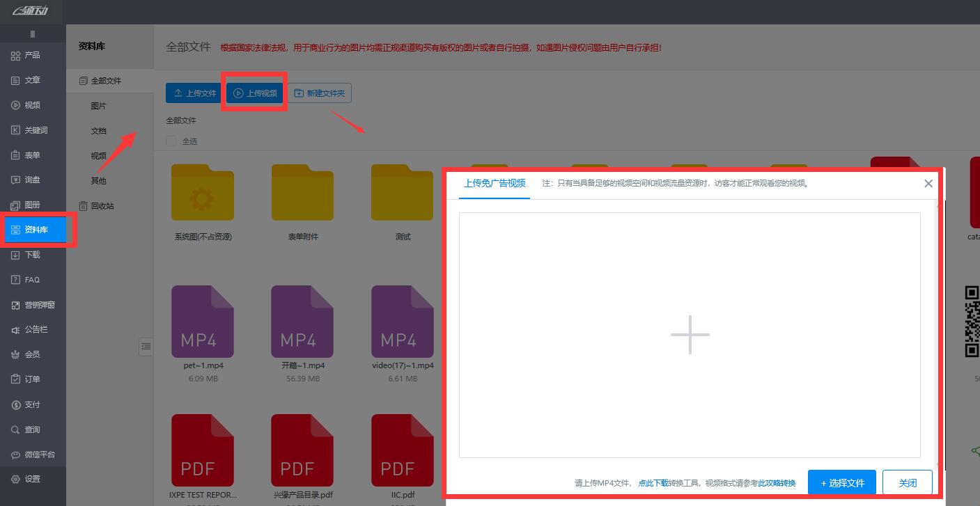Select the 图片 category in the file tree

pyautogui.click(x=98, y=105)
